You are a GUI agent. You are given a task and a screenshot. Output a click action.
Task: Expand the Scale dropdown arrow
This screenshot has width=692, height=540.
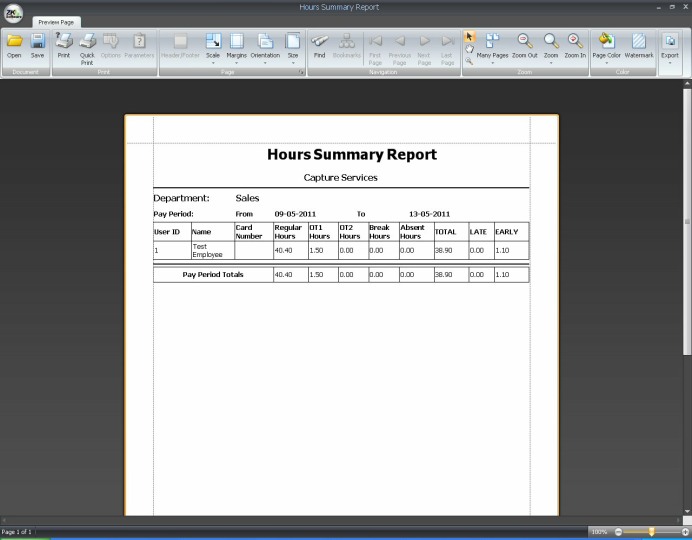pyautogui.click(x=213, y=63)
